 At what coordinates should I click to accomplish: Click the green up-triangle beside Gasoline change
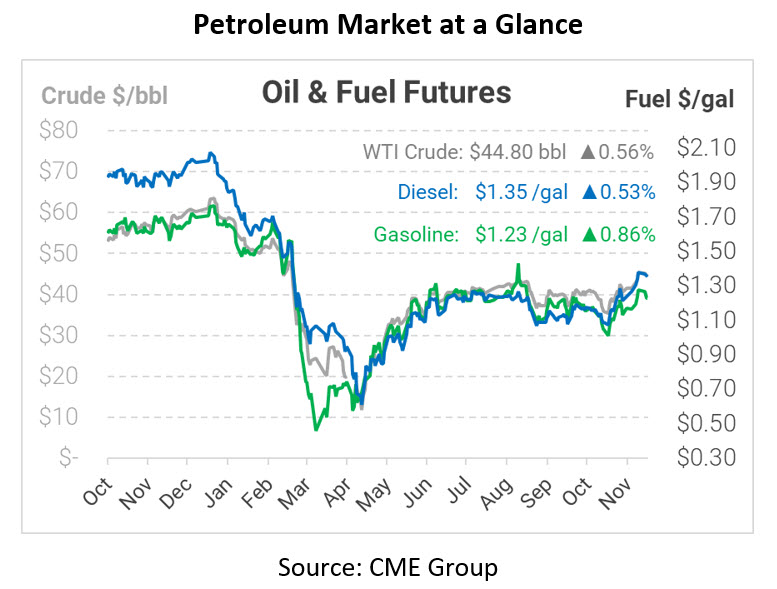click(x=589, y=235)
